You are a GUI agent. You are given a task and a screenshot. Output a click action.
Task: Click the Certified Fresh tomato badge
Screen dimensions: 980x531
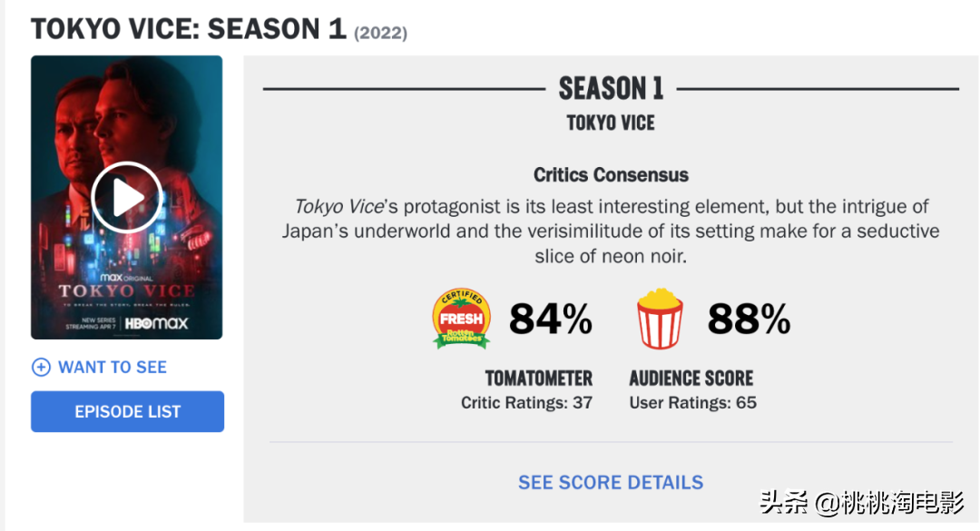pos(461,319)
